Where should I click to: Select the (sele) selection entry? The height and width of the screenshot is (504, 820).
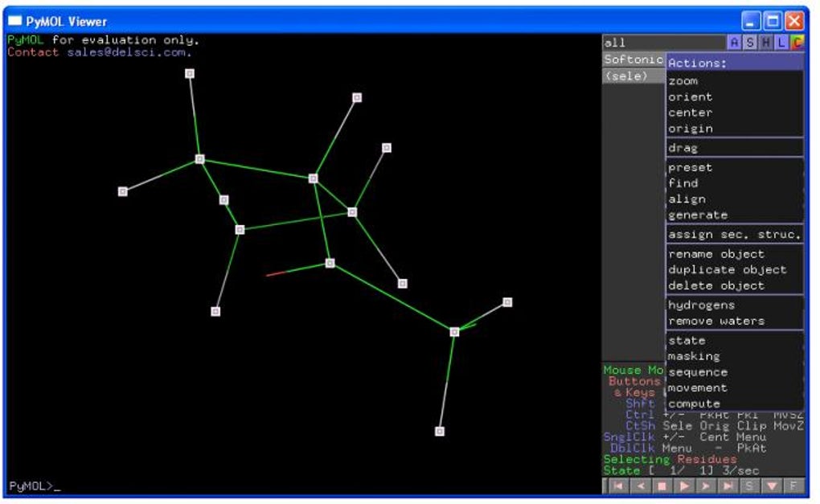[x=633, y=76]
